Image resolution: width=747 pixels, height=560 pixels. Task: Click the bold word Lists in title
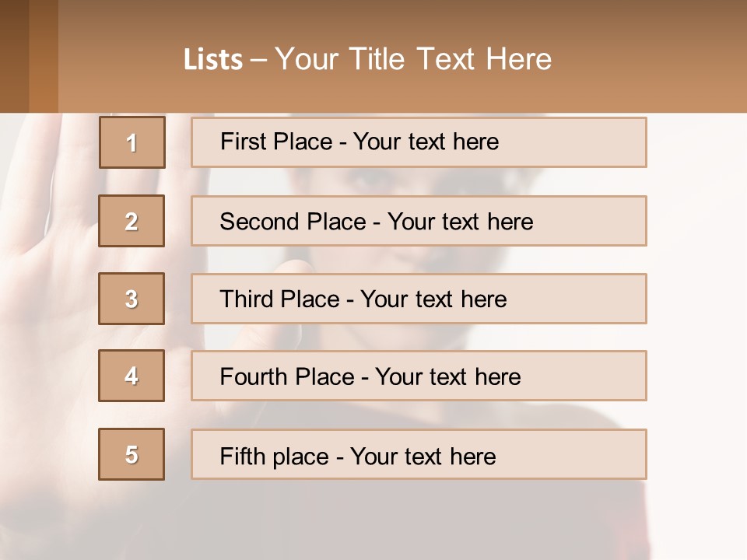click(x=212, y=60)
